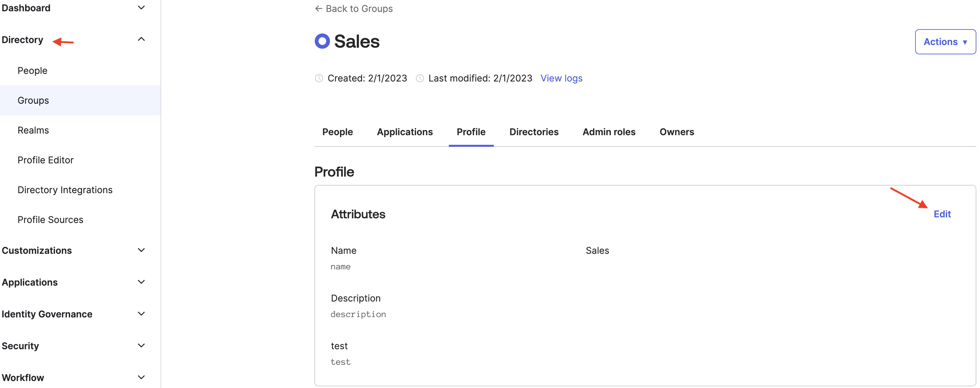Select Realms in the sidebar
The height and width of the screenshot is (388, 980).
tap(33, 130)
